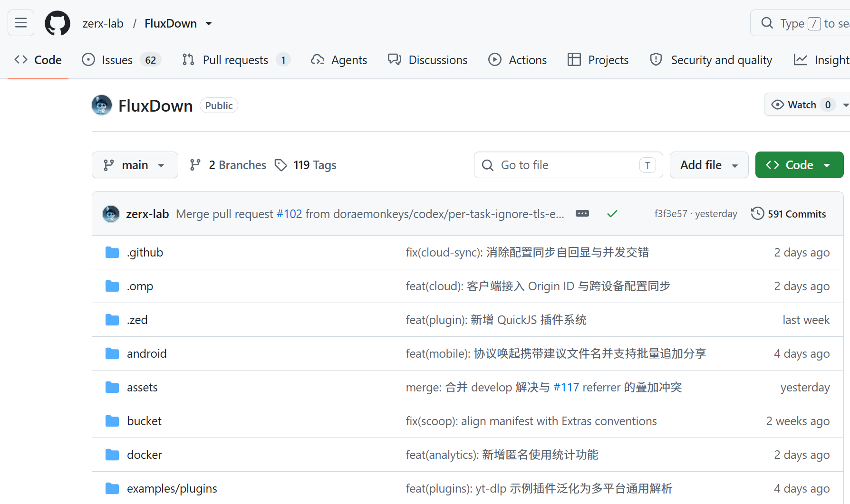Viewport: 850px width, 504px height.
Task: Click zerx-lab author name in commit row
Action: coord(147,214)
